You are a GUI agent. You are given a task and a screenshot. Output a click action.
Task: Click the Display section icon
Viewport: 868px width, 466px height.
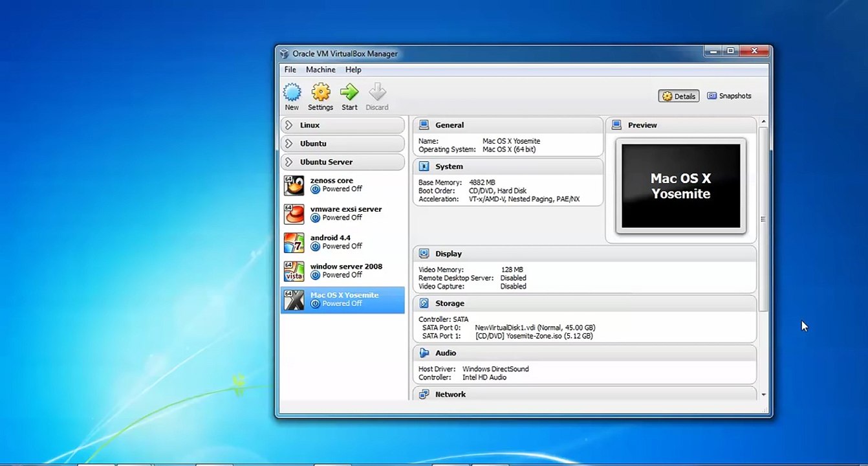[424, 254]
